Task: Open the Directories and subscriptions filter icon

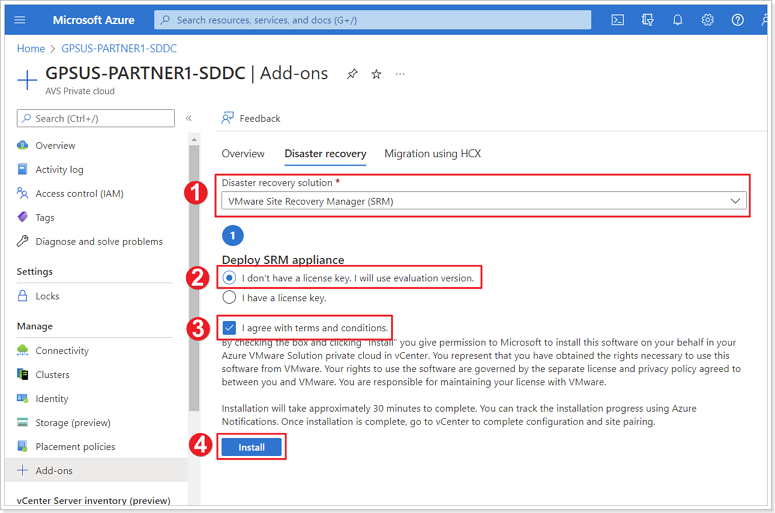Action: pos(647,20)
